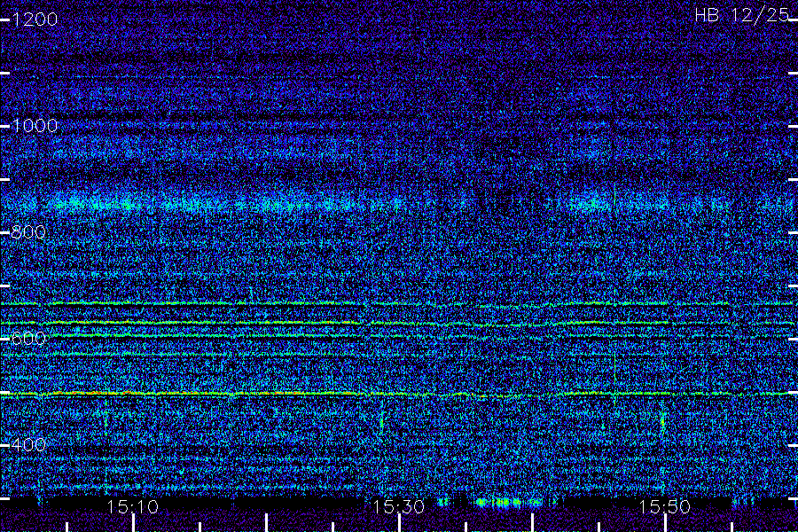Click the 400 frequency axis label
This screenshot has height=532, width=798.
point(28,445)
